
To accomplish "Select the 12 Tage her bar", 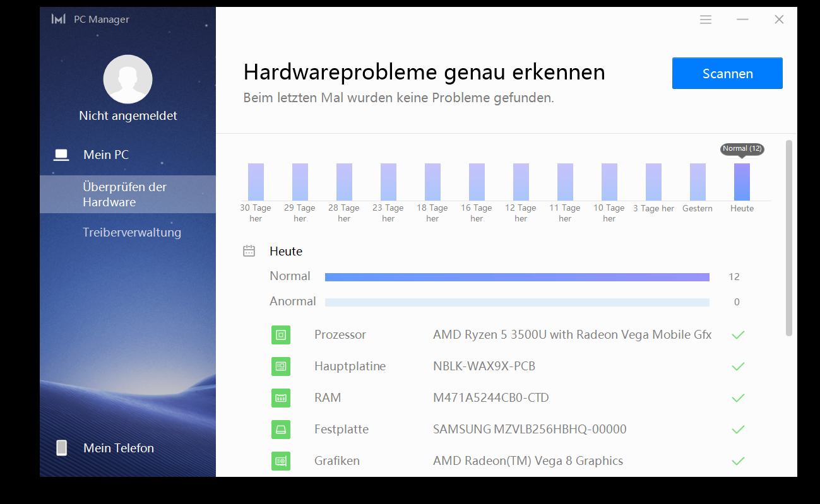I will (521, 182).
